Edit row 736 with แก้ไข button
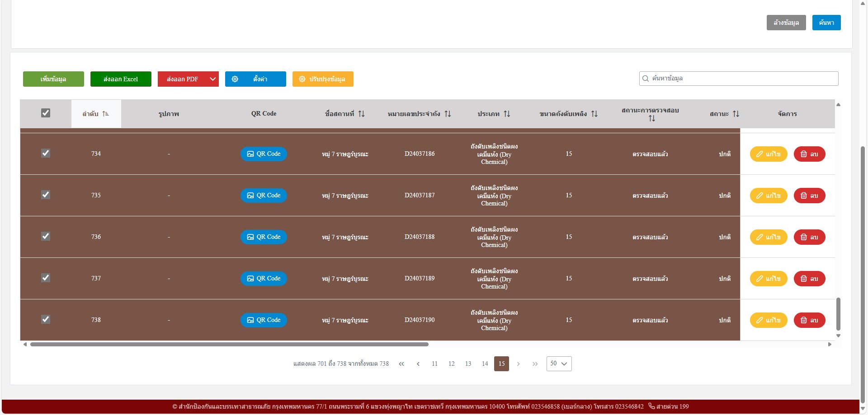The width and height of the screenshot is (868, 415). (x=769, y=237)
